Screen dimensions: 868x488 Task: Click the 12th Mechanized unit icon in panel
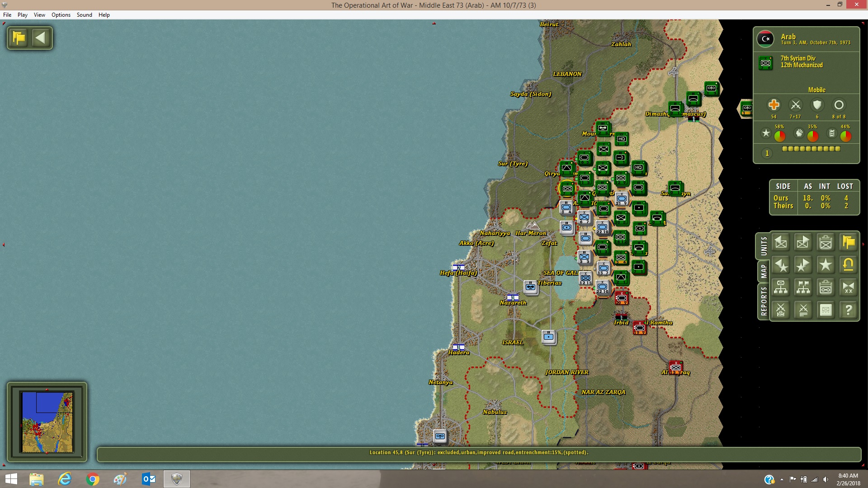pos(765,63)
